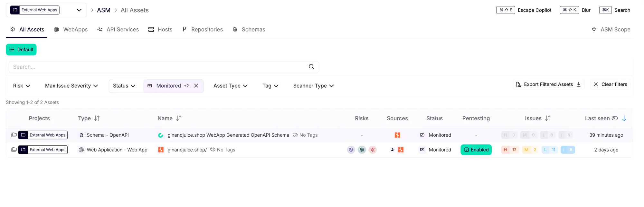
Task: Click the high severity 12 issues badge
Action: pyautogui.click(x=510, y=150)
